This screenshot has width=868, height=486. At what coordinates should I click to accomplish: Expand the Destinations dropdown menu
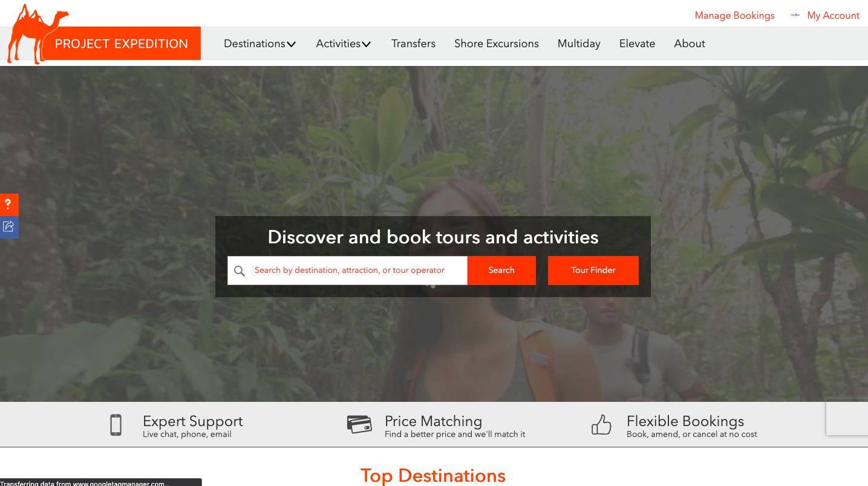(259, 44)
